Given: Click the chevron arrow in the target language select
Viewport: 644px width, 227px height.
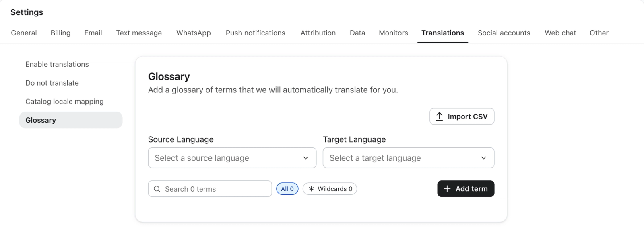Looking at the screenshot, I should pyautogui.click(x=484, y=158).
